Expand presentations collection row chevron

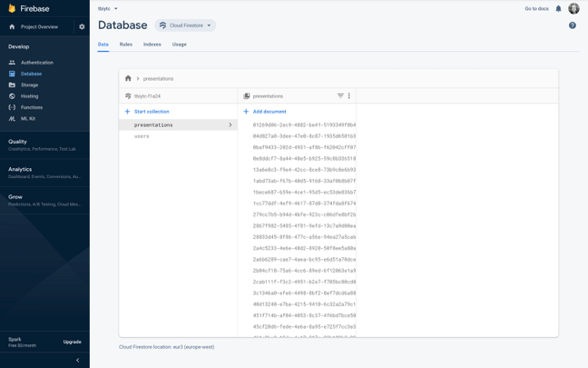click(x=230, y=124)
